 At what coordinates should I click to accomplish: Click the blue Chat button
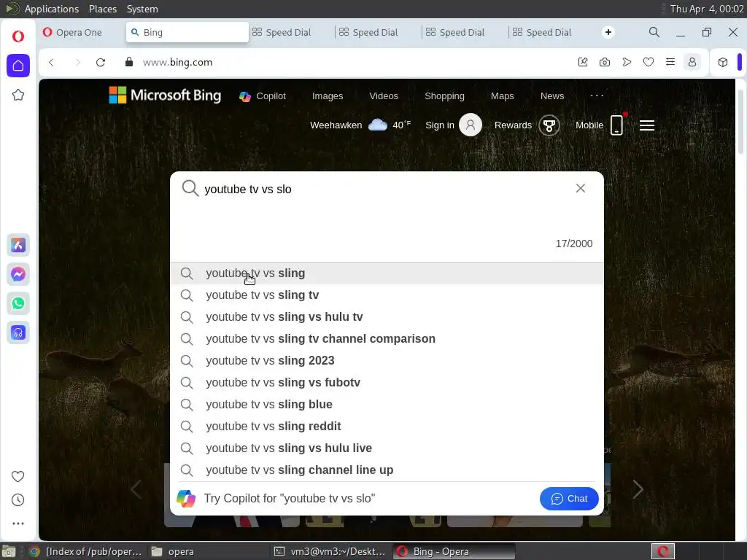click(569, 499)
